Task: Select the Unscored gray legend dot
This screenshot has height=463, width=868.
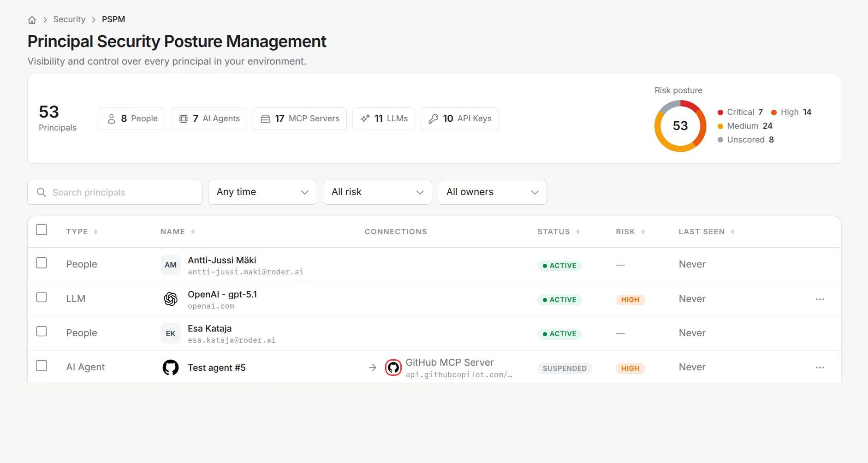Action: pyautogui.click(x=720, y=140)
